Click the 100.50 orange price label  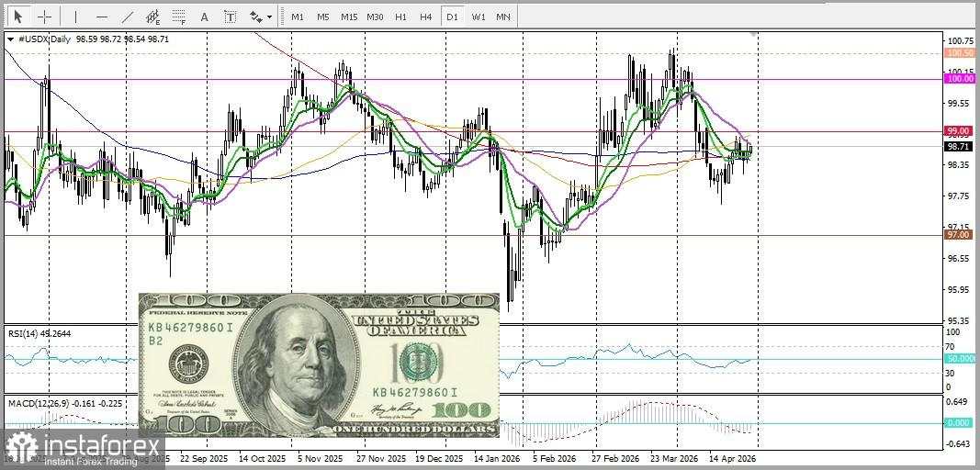960,54
